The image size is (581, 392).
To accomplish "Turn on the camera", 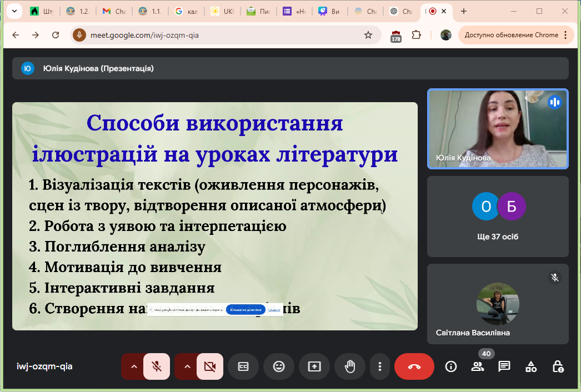I will [x=209, y=366].
